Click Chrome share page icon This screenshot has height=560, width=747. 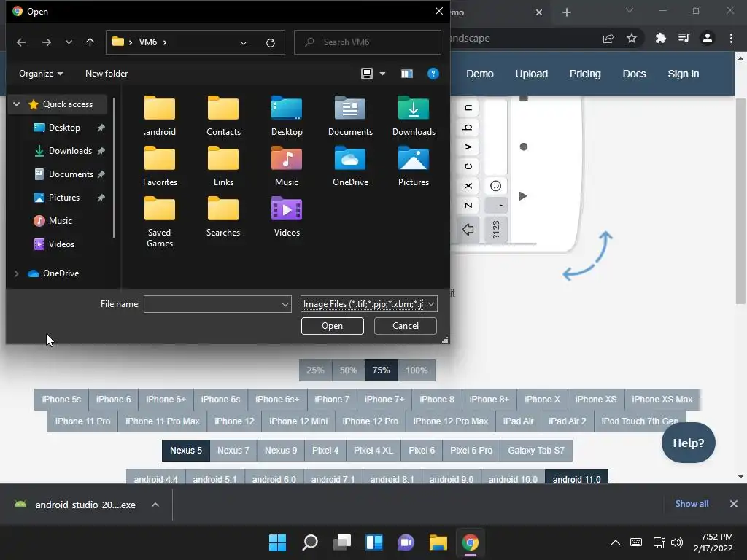[x=608, y=39]
